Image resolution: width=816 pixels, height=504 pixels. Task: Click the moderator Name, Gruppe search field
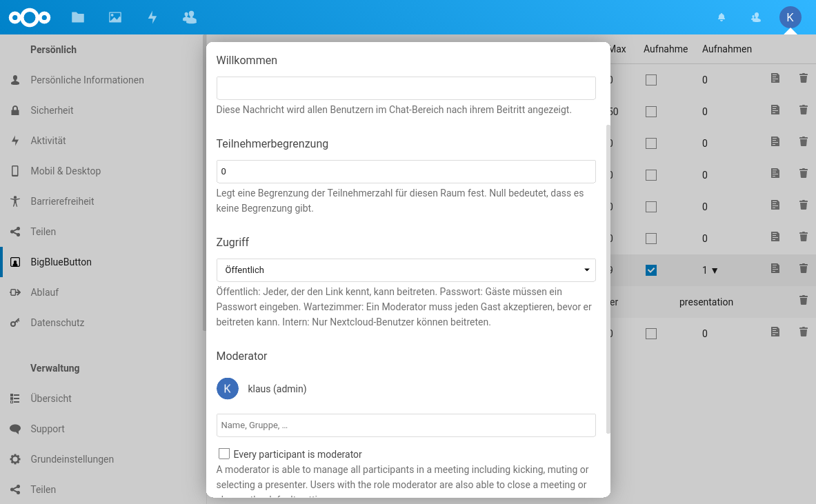click(x=406, y=425)
